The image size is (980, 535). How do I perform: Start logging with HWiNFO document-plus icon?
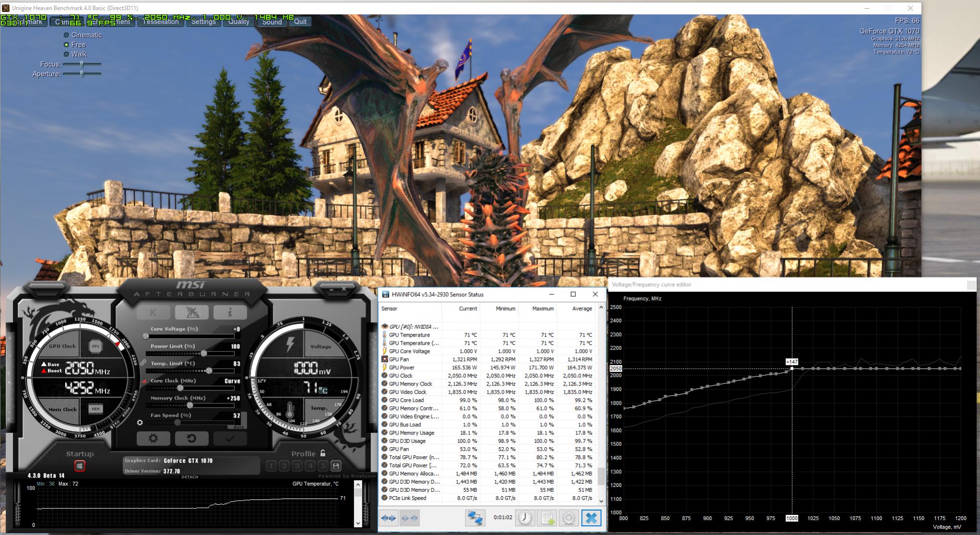(547, 518)
